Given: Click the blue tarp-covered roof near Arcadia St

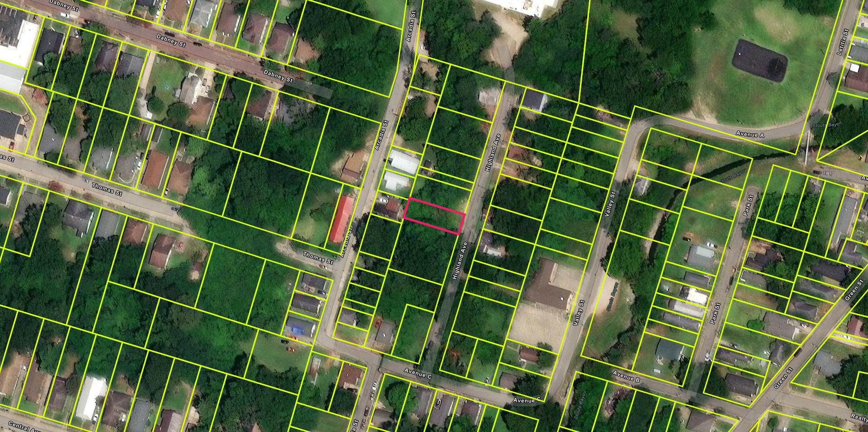Looking at the screenshot, I should [x=301, y=327].
